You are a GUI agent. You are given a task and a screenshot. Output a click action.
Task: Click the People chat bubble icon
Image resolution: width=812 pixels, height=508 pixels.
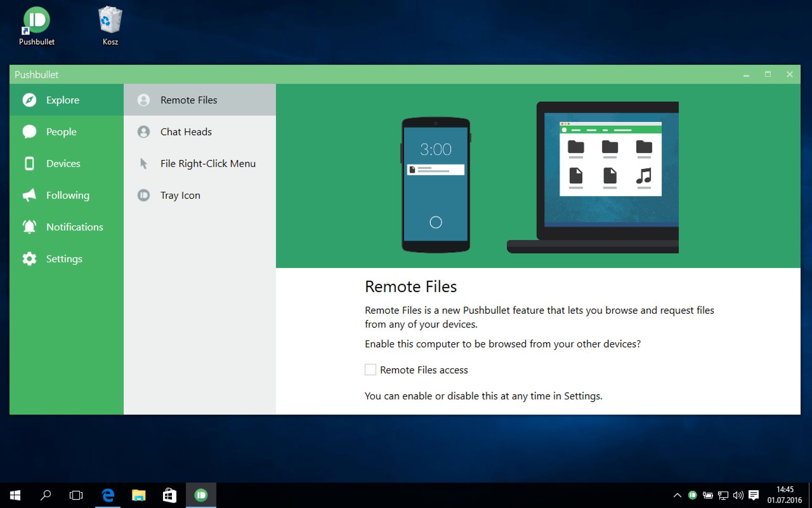point(29,132)
